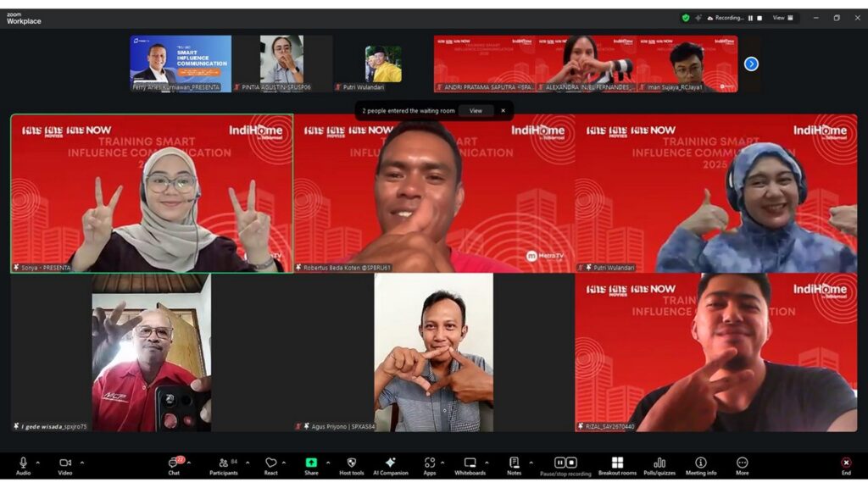Expand the Notes options arrow
868x488 pixels.
click(531, 463)
